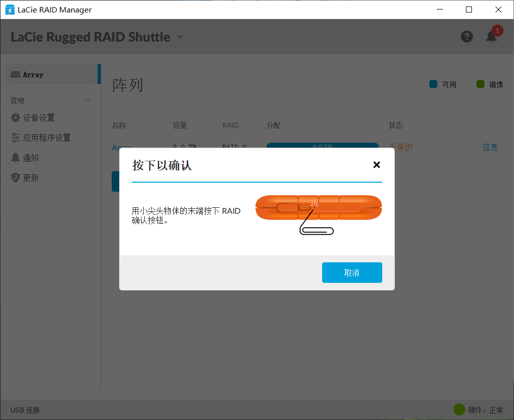This screenshot has height=420, width=514.
Task: Click the help question mark icon
Action: [466, 36]
